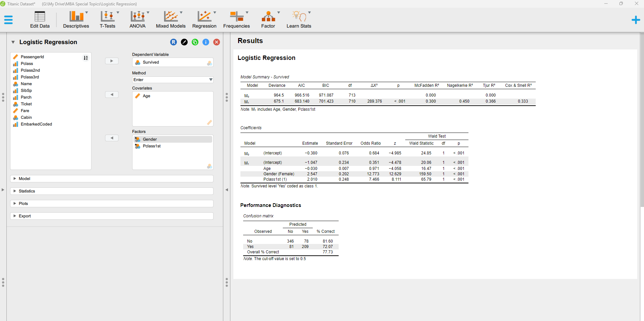Duplicate analysis using green icon
644x321 pixels.
[x=195, y=42]
